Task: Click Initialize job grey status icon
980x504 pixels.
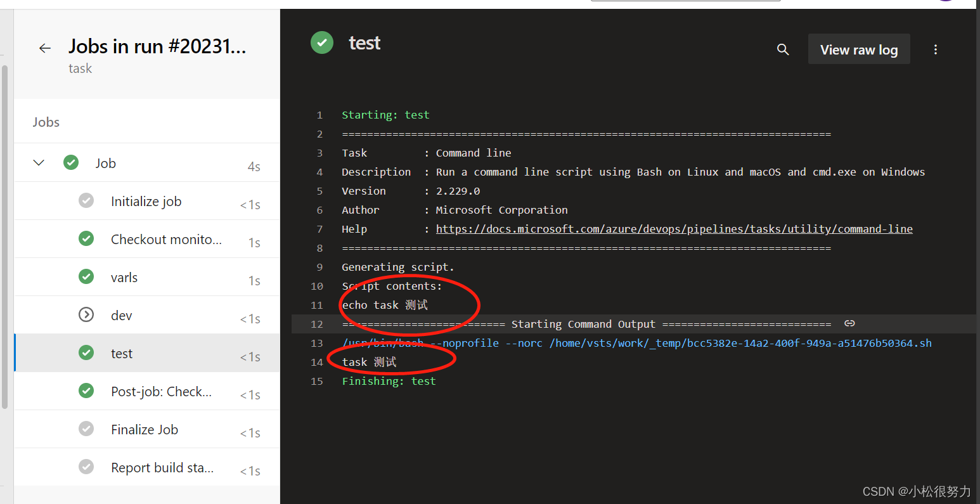Action: tap(86, 201)
